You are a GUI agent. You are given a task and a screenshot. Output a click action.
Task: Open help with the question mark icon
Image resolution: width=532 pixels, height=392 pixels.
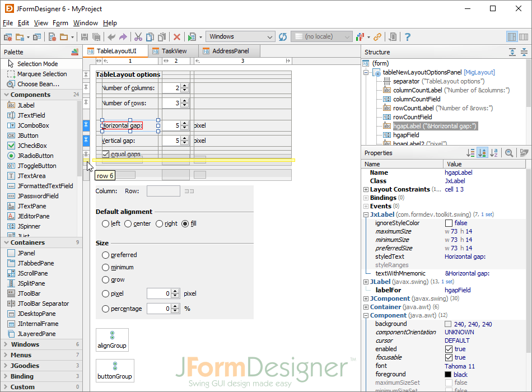[x=408, y=37]
